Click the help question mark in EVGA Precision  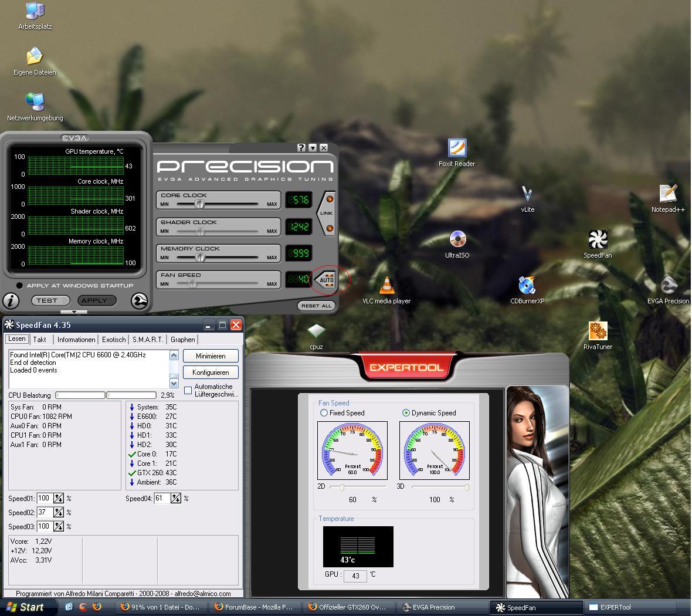(301, 147)
